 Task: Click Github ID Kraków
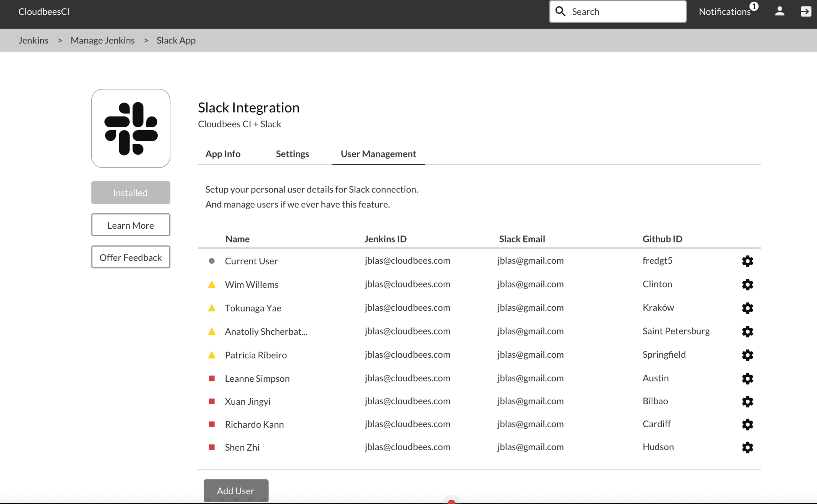(x=658, y=308)
